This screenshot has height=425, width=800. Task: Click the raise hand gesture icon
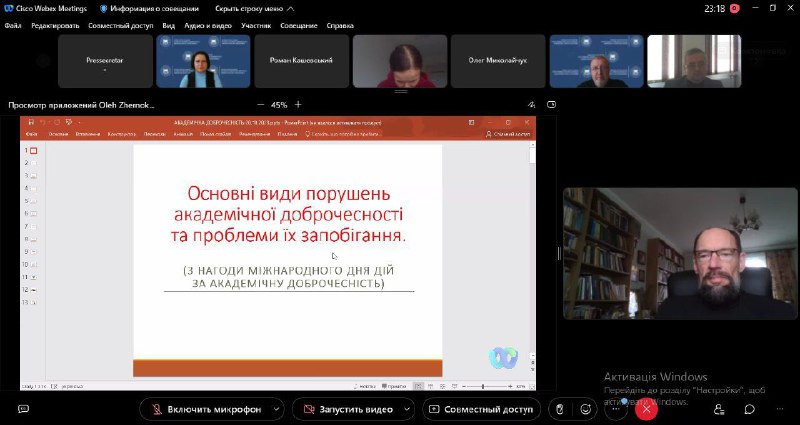coord(560,409)
